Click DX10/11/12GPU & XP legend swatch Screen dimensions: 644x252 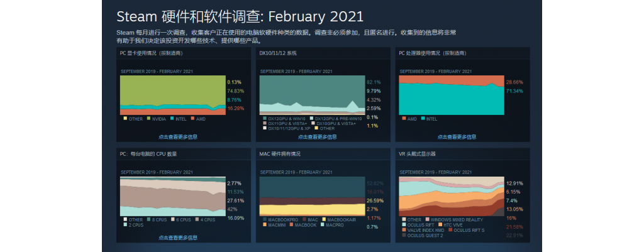pos(265,128)
